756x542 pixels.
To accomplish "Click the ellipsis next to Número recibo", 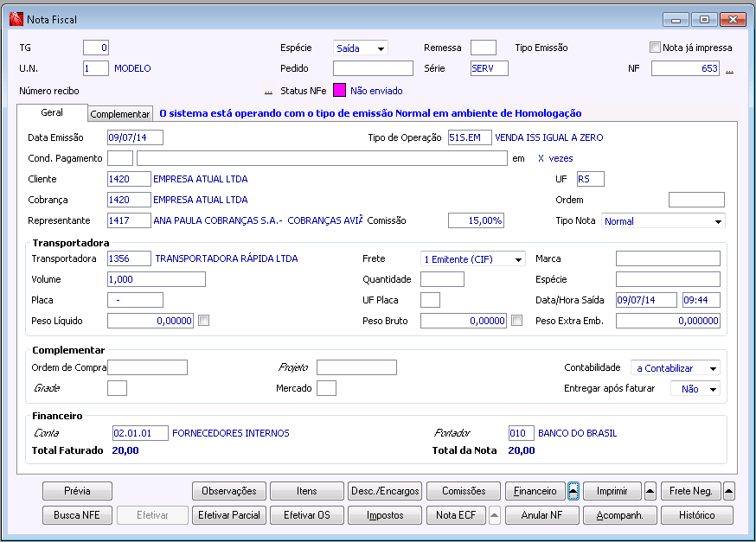I will (x=268, y=91).
